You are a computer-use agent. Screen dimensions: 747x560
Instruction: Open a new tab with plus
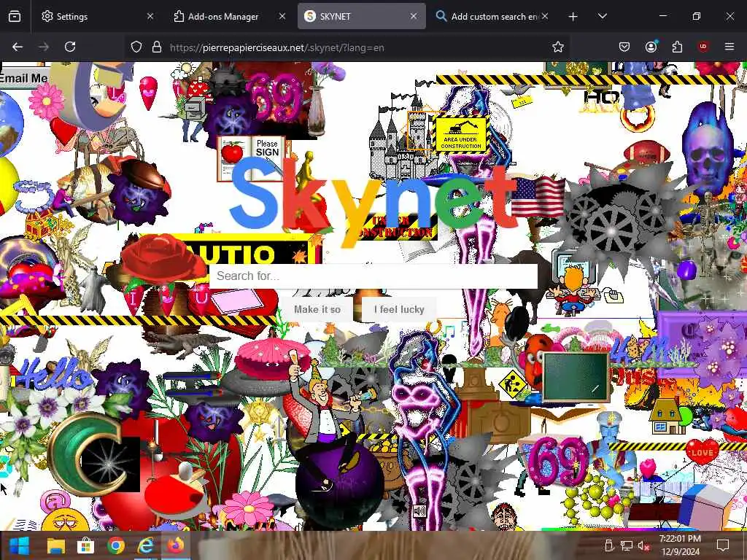[x=573, y=17]
